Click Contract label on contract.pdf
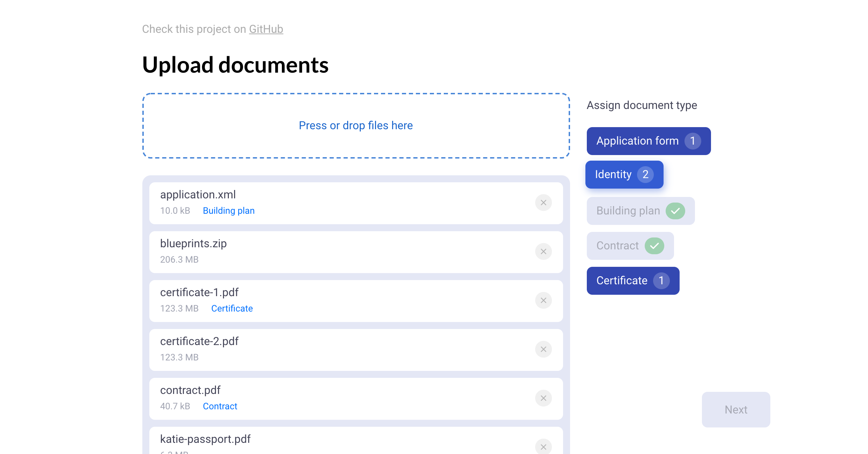Image resolution: width=868 pixels, height=454 pixels. [219, 406]
